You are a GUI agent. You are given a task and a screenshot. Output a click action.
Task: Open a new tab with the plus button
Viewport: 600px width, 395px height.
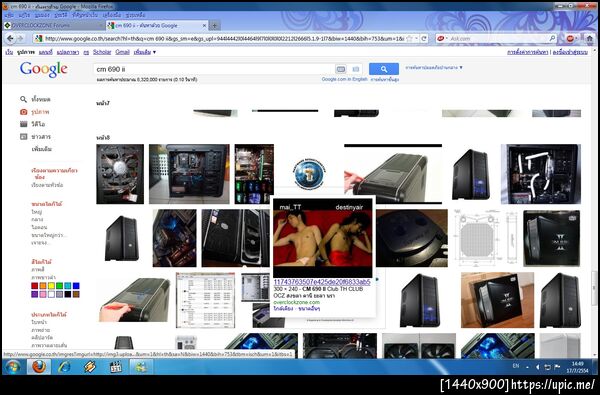coord(214,26)
